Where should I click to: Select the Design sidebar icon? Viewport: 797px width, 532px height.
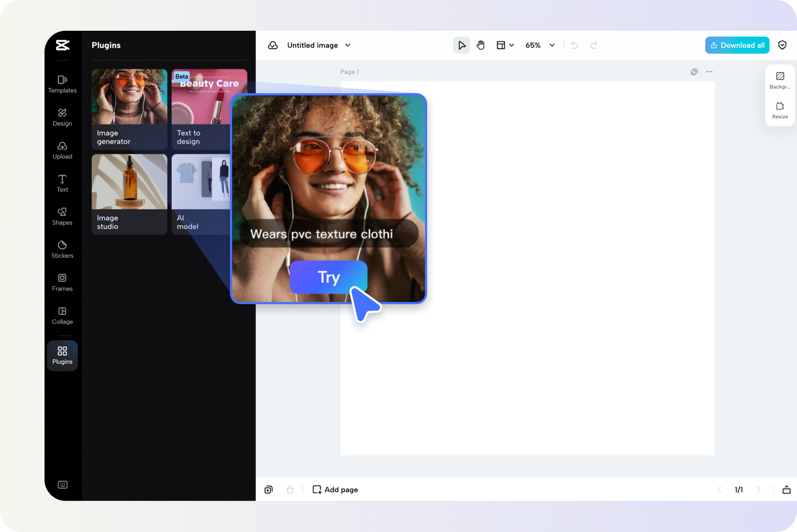point(62,117)
